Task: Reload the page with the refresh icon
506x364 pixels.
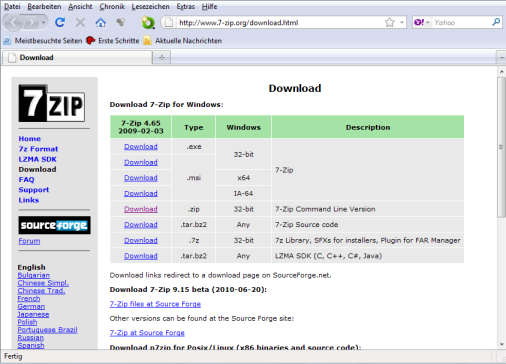Action: [60, 22]
